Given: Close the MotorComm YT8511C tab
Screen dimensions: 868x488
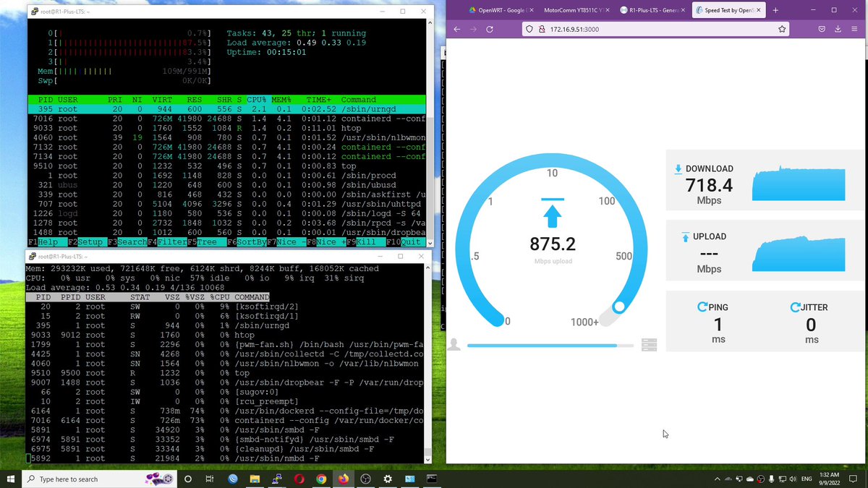Looking at the screenshot, I should click(x=606, y=10).
